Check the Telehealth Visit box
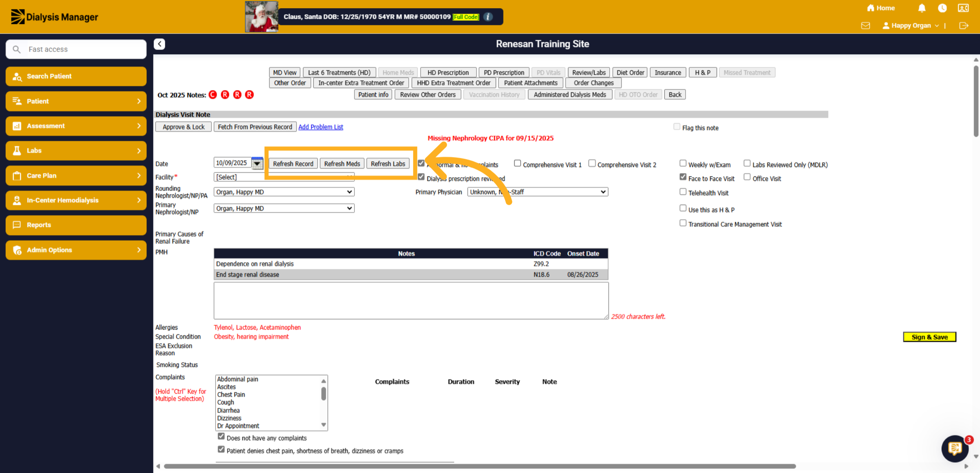980x473 pixels. coord(683,191)
